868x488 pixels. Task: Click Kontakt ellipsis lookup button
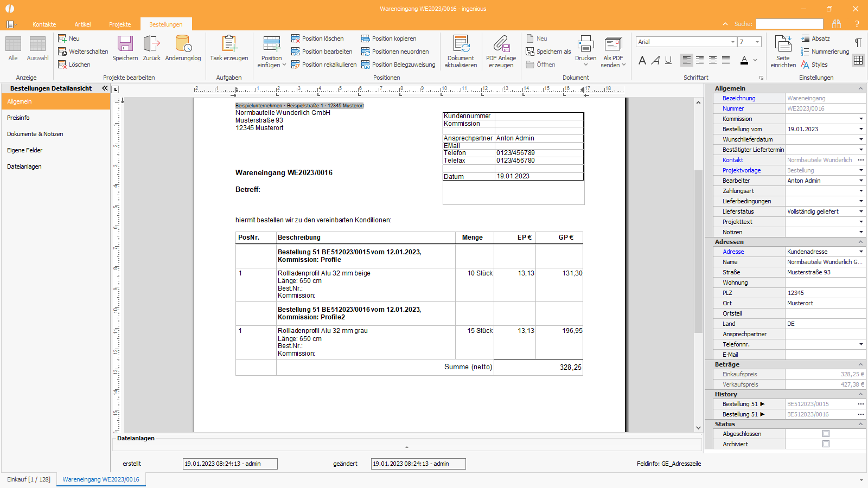click(x=861, y=160)
